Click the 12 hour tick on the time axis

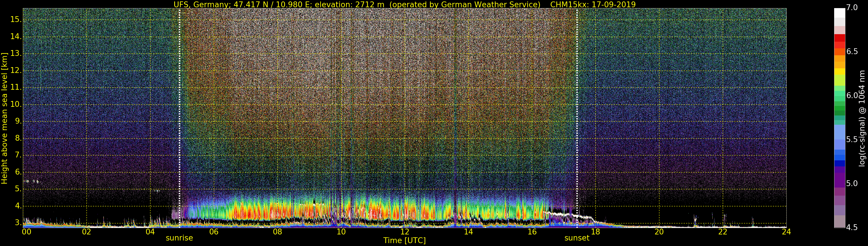point(405,232)
